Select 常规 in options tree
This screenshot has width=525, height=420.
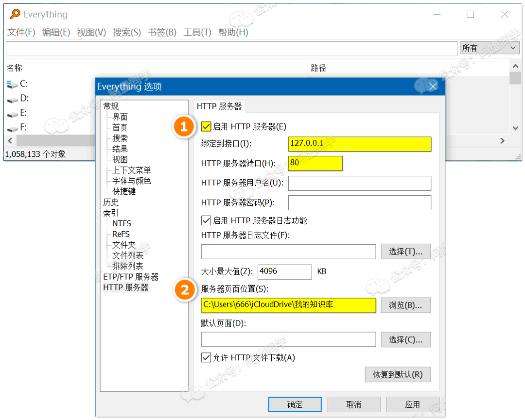[111, 106]
